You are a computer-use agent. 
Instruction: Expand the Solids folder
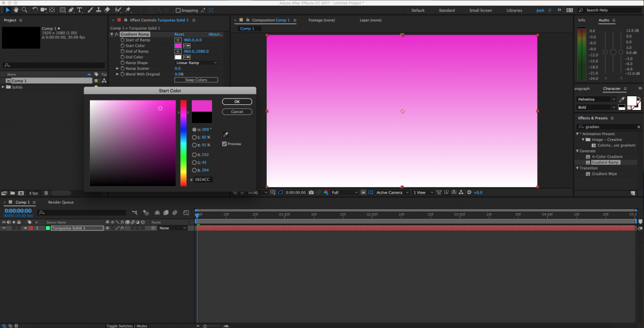pos(3,87)
